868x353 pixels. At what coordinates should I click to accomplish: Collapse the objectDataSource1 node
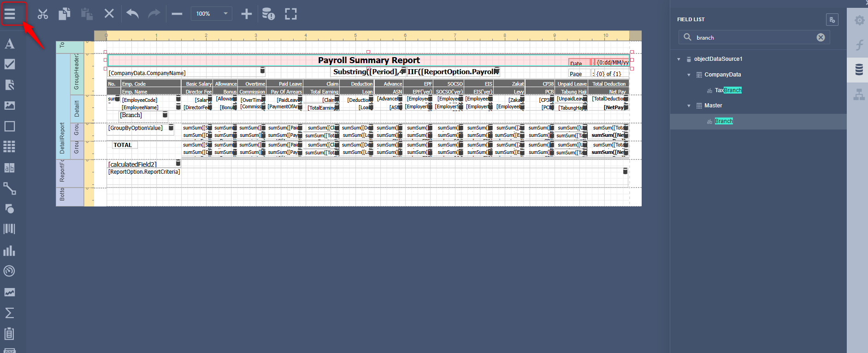click(x=679, y=59)
